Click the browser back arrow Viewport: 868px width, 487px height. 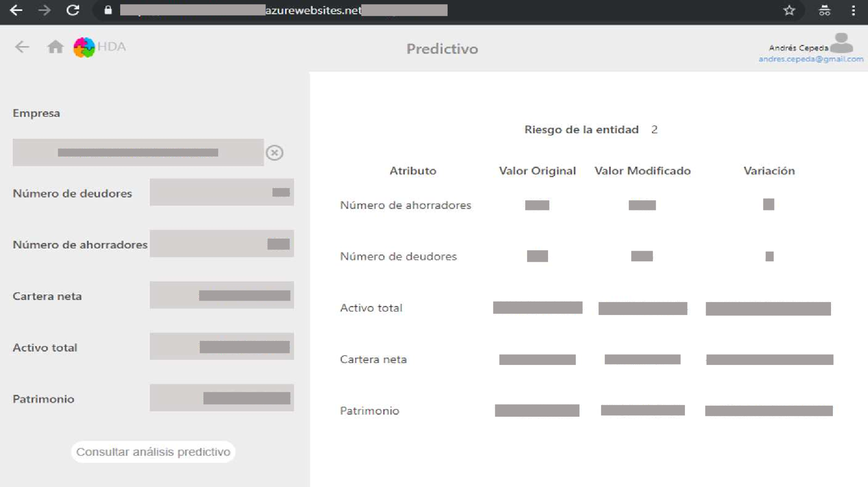tap(16, 10)
